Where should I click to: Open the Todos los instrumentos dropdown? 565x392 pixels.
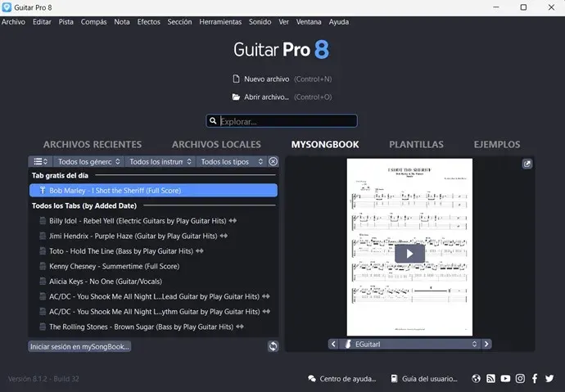(160, 161)
